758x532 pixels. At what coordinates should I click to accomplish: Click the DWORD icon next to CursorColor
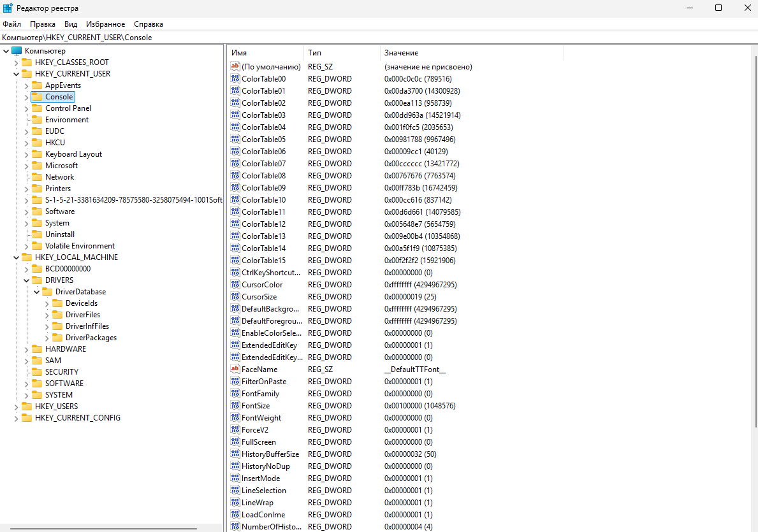click(235, 285)
